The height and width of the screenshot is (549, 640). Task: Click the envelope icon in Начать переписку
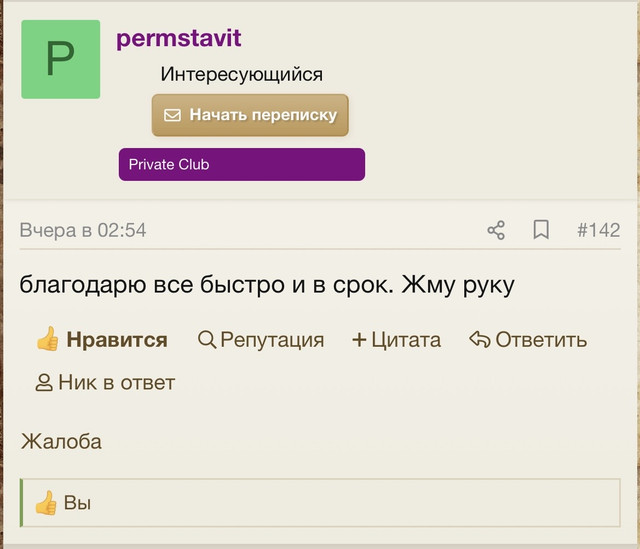(172, 115)
